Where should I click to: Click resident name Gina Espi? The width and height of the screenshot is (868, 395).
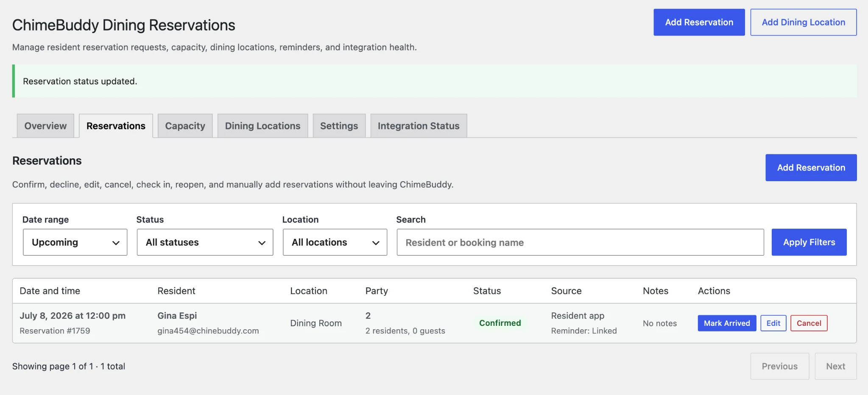click(x=177, y=316)
